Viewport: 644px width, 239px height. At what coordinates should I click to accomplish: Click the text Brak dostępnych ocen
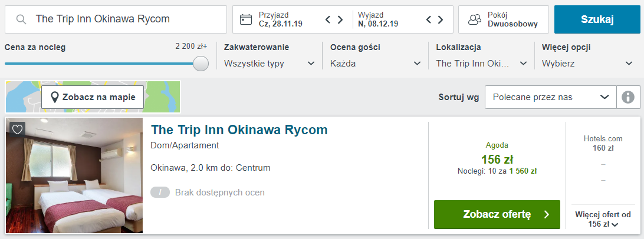tap(220, 192)
